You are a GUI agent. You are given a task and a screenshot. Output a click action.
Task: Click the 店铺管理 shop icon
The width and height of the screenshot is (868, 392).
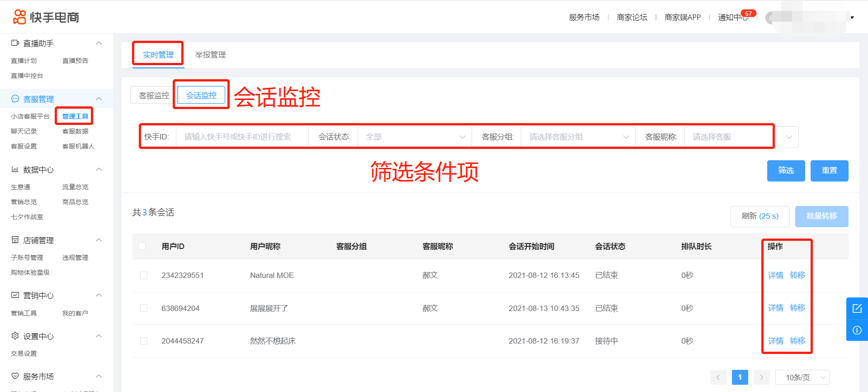coord(15,240)
